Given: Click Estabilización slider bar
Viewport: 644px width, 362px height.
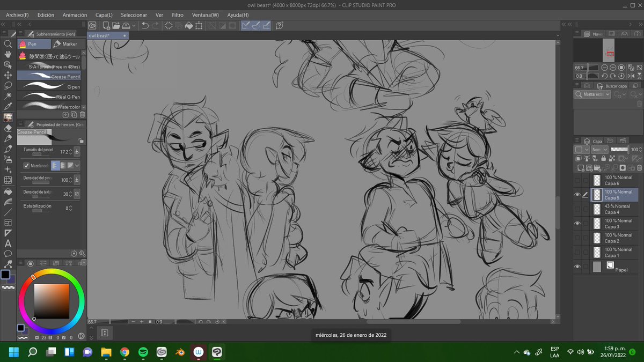Looking at the screenshot, I should (40, 211).
